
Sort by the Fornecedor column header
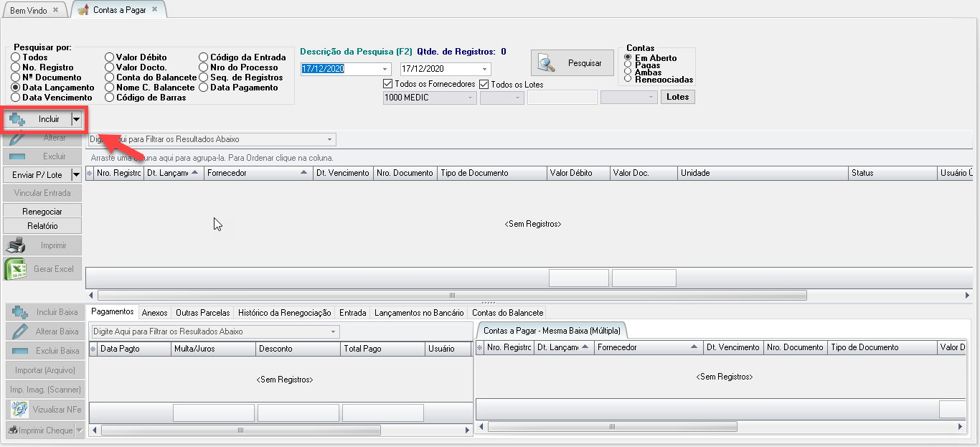pos(255,173)
